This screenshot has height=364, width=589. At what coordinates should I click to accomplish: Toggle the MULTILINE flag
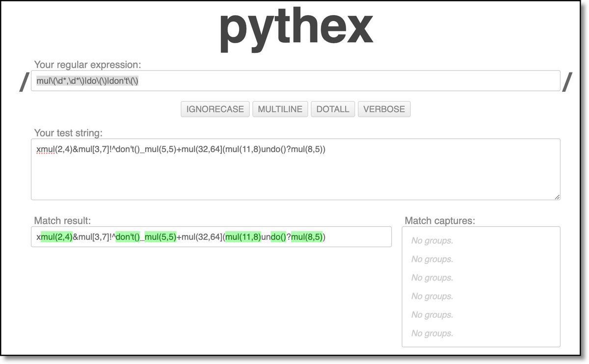tap(280, 109)
